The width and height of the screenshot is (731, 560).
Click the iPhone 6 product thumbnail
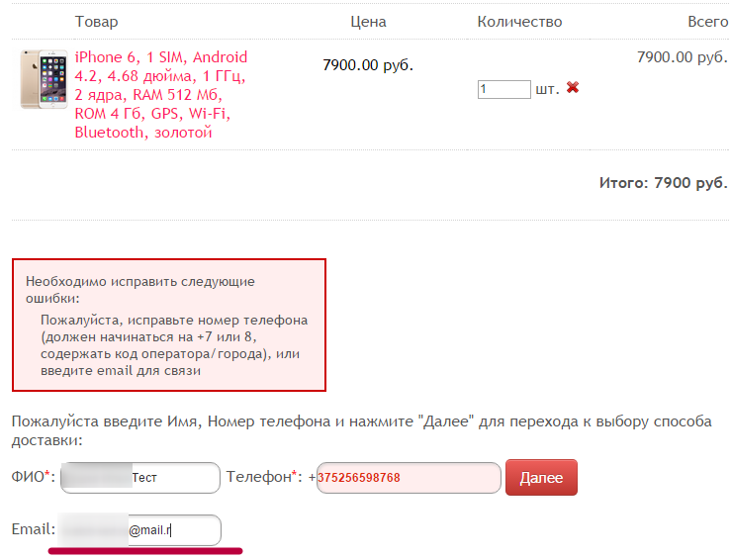coord(44,79)
